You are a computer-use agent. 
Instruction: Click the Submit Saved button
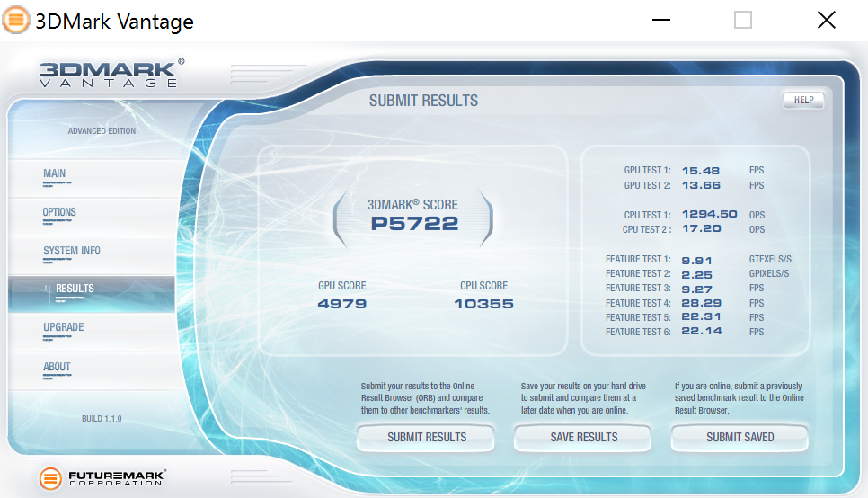point(740,438)
